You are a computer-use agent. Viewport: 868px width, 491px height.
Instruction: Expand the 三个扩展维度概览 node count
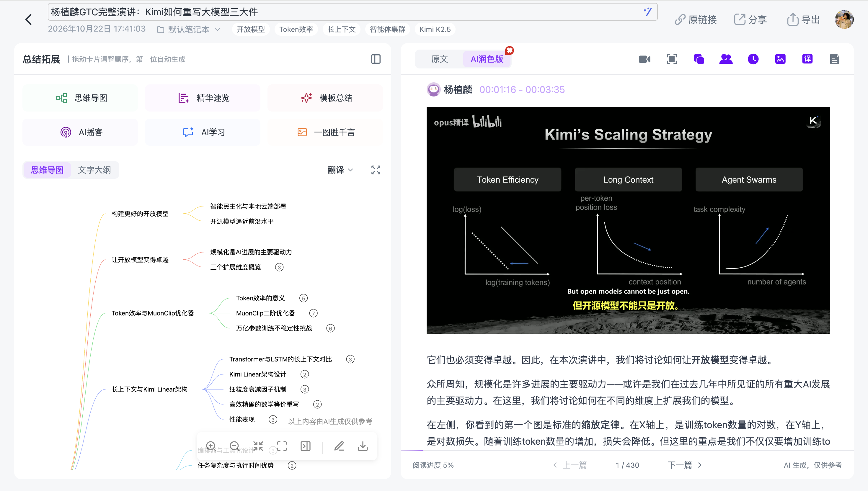click(x=279, y=267)
